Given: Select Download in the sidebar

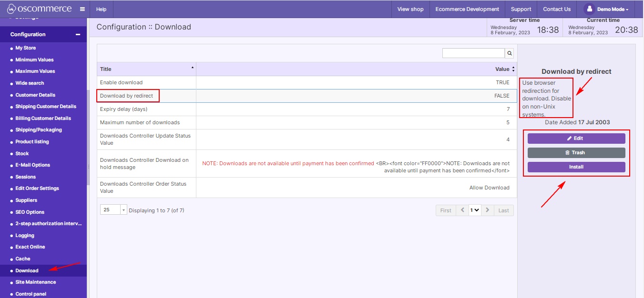Looking at the screenshot, I should click(27, 271).
